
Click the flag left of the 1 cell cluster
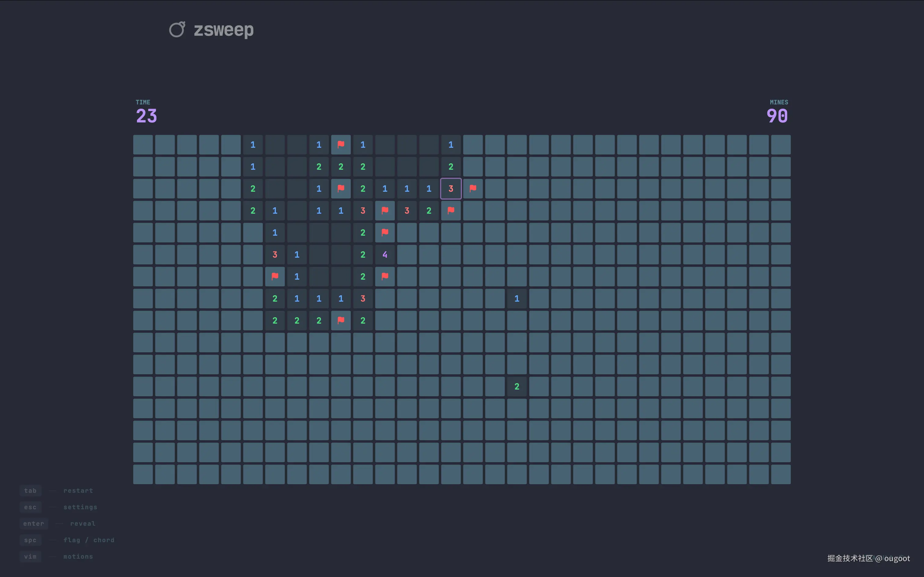[x=275, y=276]
